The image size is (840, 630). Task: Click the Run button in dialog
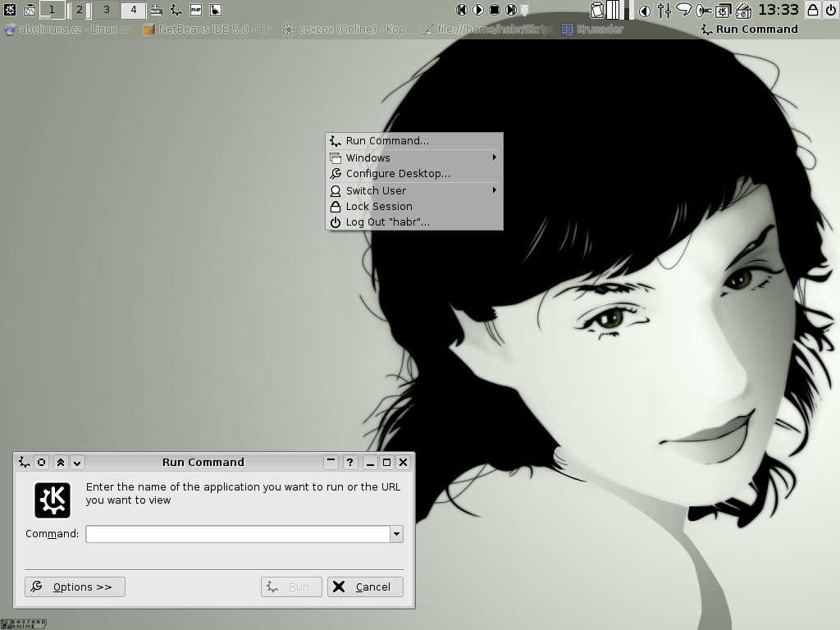click(291, 587)
